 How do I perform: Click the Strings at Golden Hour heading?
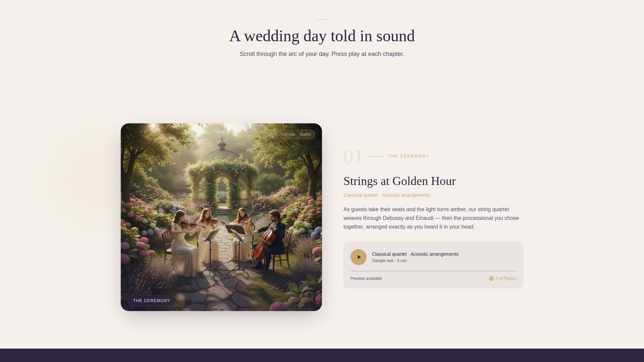(x=399, y=181)
